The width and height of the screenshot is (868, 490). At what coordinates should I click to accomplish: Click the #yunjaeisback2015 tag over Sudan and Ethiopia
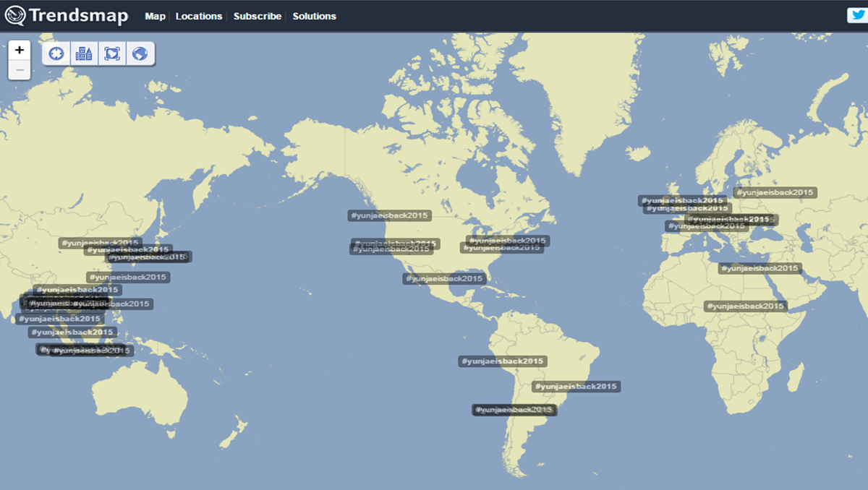tap(745, 306)
